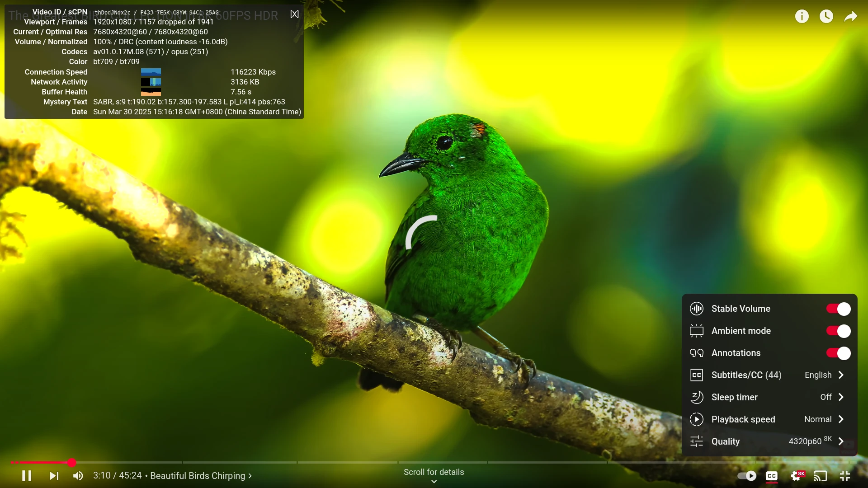Click the Mystery Text SABR line
The width and height of the screenshot is (868, 488).
[189, 102]
